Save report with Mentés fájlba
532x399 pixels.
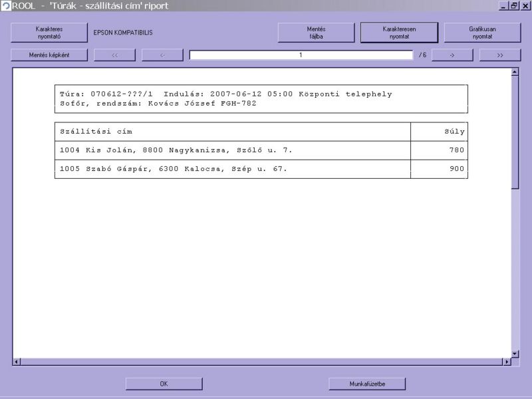[x=316, y=33]
